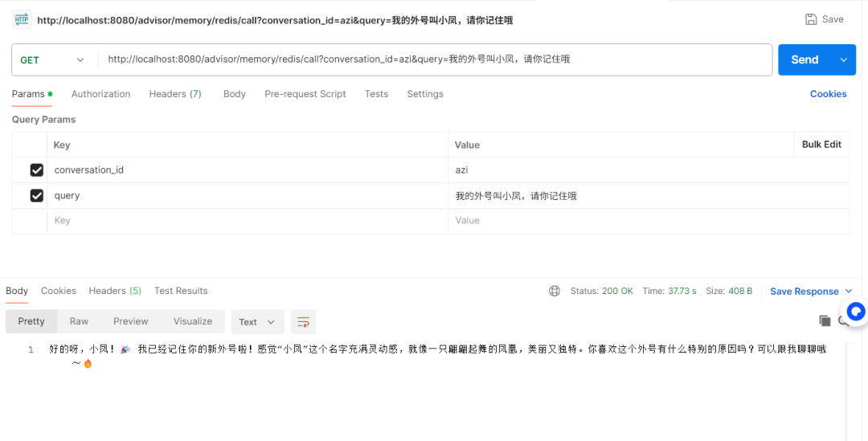Click the globe network icon near Status

(x=554, y=291)
